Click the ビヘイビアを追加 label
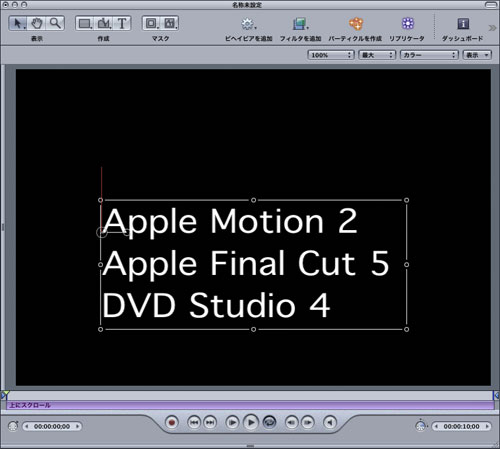Image resolution: width=500 pixels, height=449 pixels. point(249,39)
